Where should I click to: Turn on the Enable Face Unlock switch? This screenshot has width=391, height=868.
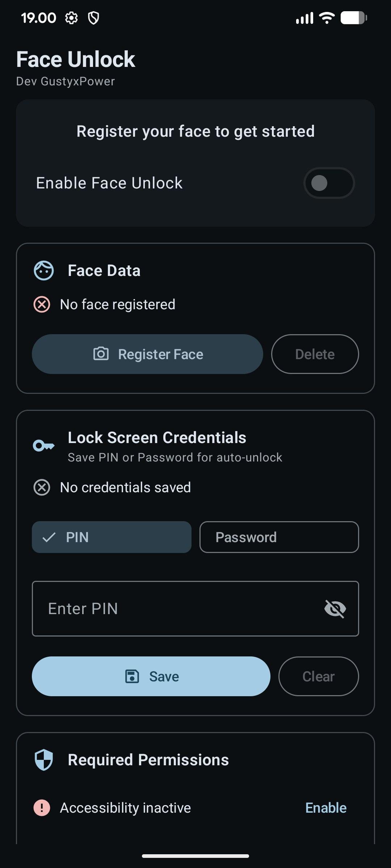tap(329, 183)
